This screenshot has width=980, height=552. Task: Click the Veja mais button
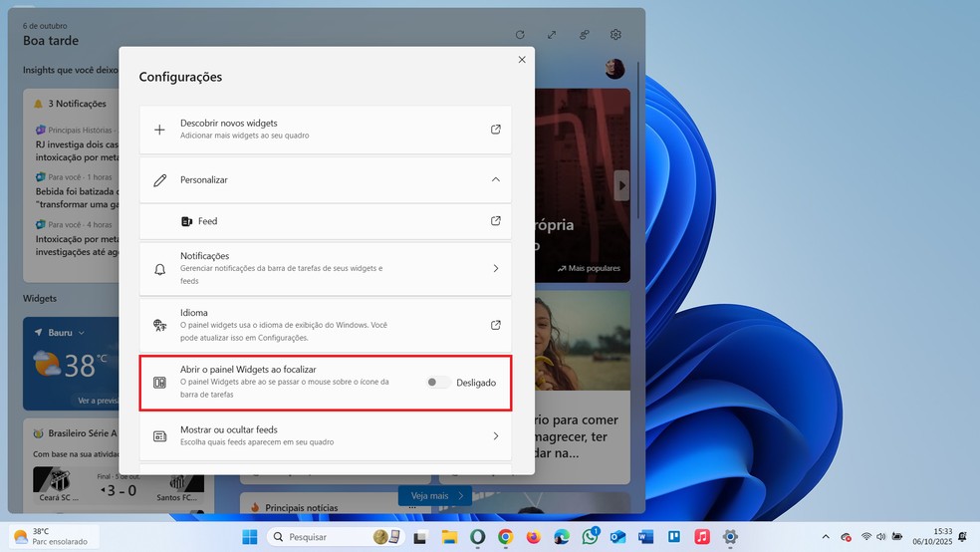[432, 495]
